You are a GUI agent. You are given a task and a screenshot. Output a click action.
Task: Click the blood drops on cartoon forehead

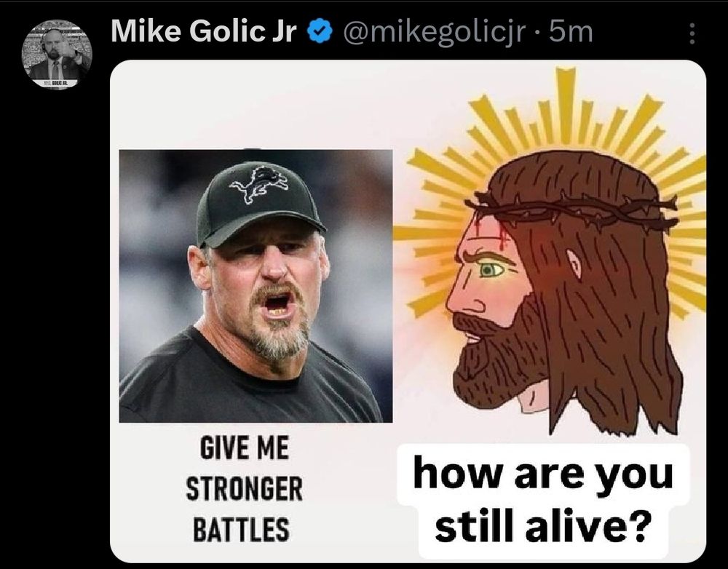click(492, 234)
